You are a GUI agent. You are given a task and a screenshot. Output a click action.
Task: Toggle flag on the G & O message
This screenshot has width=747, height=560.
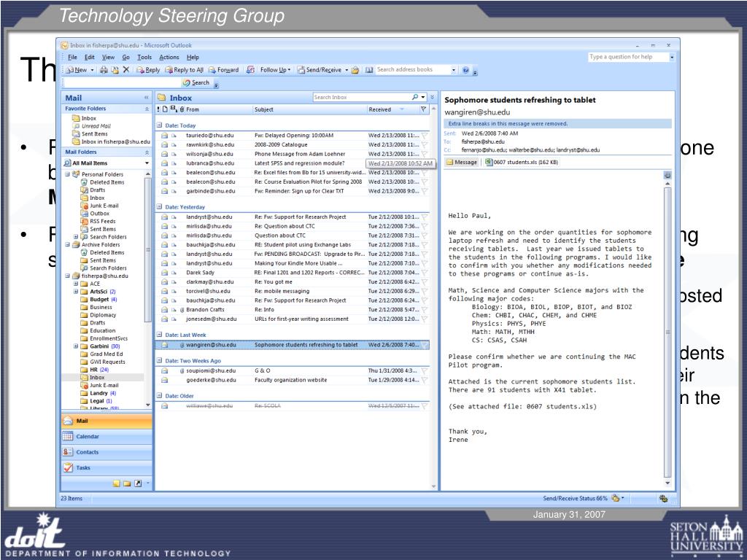[x=425, y=371]
